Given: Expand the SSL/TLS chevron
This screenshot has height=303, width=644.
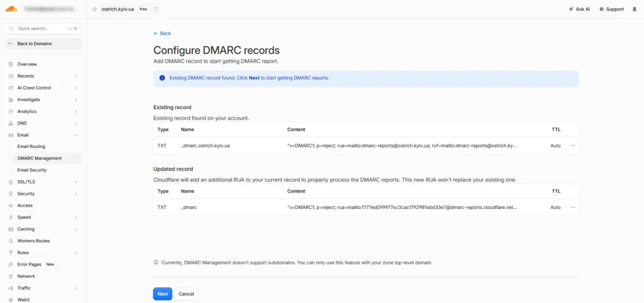Looking at the screenshot, I should tap(75, 181).
